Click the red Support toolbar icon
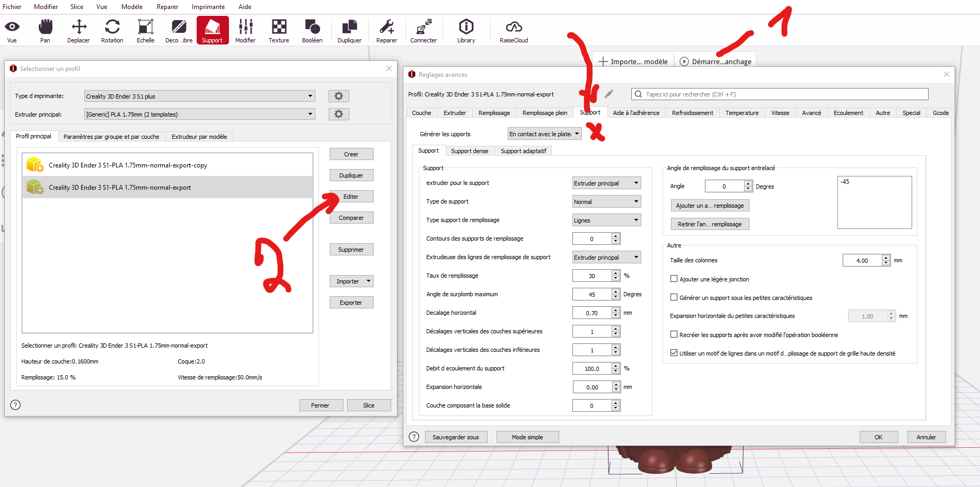Screen dimensions: 980x487 click(213, 30)
